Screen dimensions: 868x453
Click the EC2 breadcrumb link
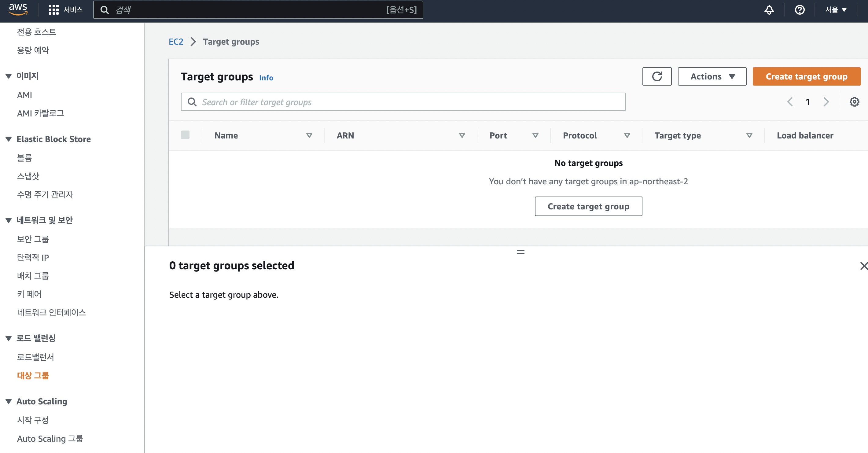pos(176,42)
